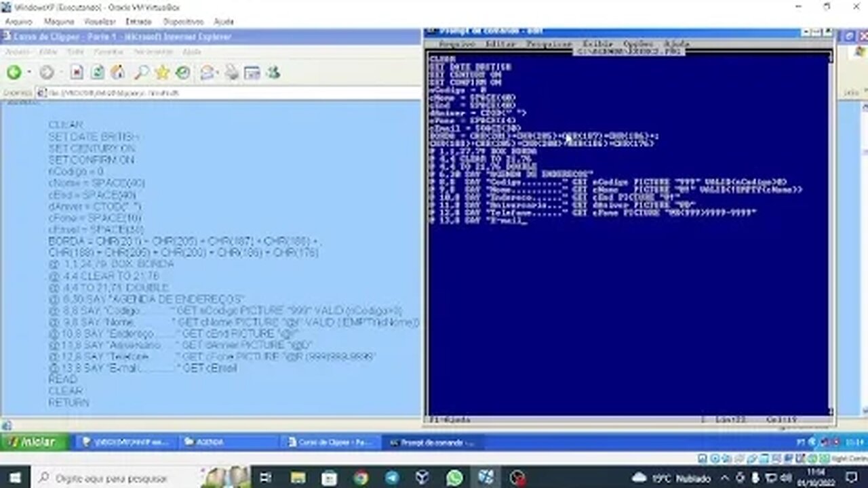The image size is (868, 488).
Task: Open VirtualBox cube icon on the host taskbar
Action: click(423, 478)
